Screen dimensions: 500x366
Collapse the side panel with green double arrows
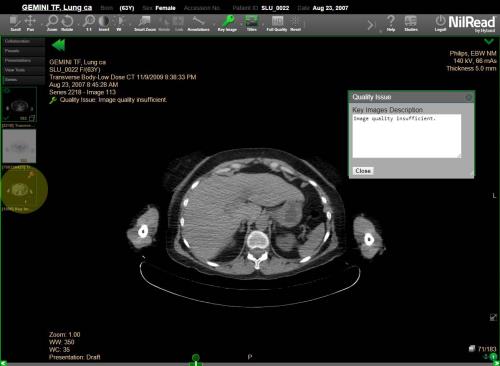coord(58,45)
